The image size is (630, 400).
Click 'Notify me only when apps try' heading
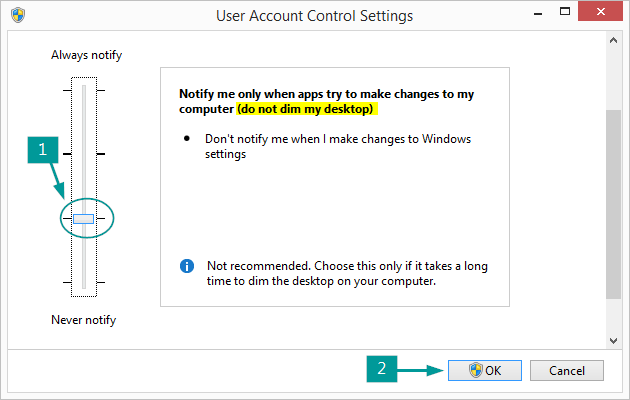(x=326, y=102)
